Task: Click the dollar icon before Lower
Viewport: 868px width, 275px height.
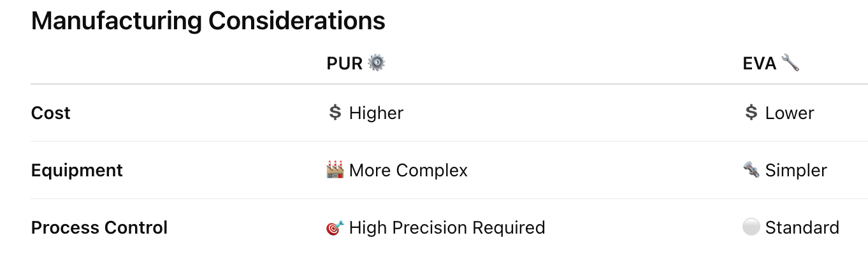Action: (751, 113)
